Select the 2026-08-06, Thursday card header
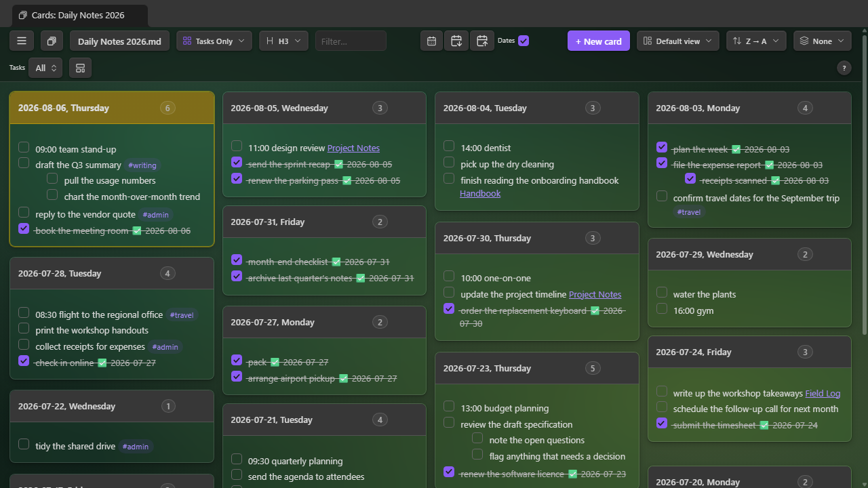 [x=112, y=108]
